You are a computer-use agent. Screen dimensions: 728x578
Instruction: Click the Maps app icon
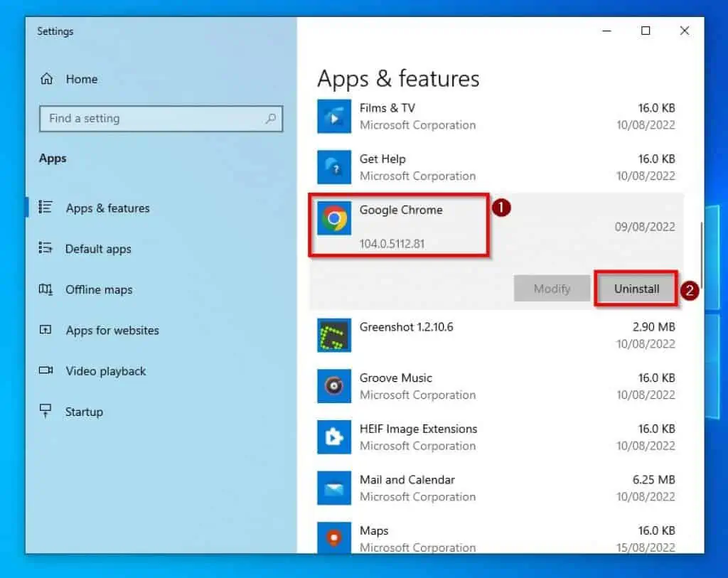(x=334, y=537)
